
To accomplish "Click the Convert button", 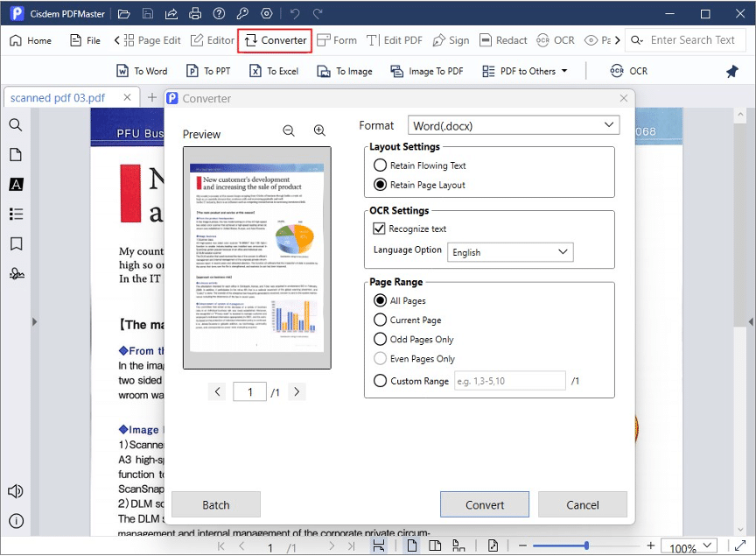I will (x=484, y=504).
